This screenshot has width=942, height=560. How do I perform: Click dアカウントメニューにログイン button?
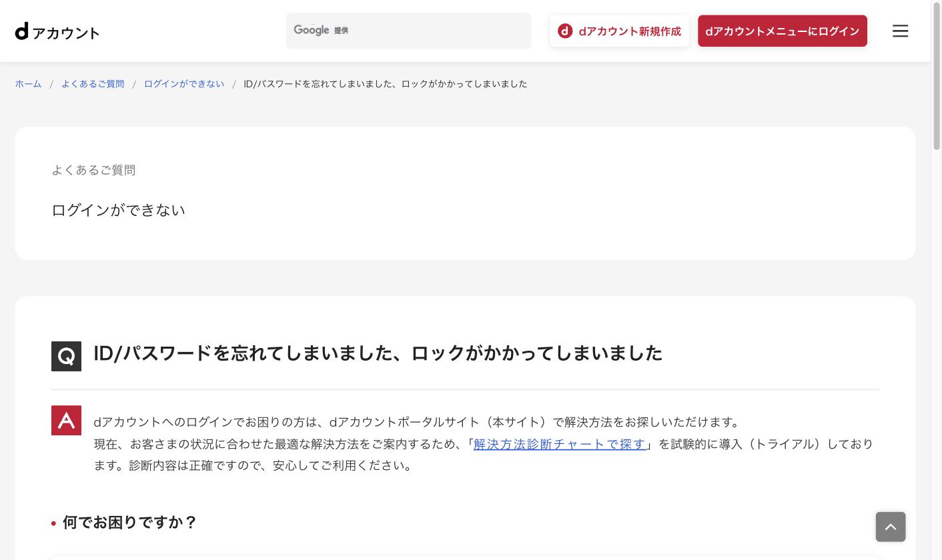[783, 31]
